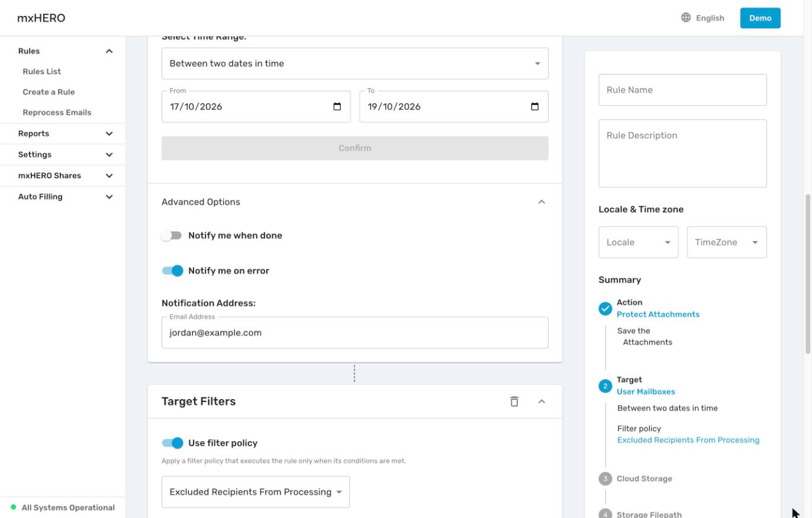The image size is (812, 518).
Task: Click the mxHERO logo
Action: (41, 18)
